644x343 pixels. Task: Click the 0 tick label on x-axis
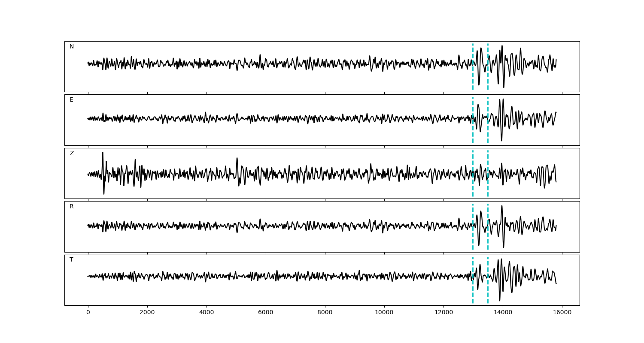tap(88, 313)
